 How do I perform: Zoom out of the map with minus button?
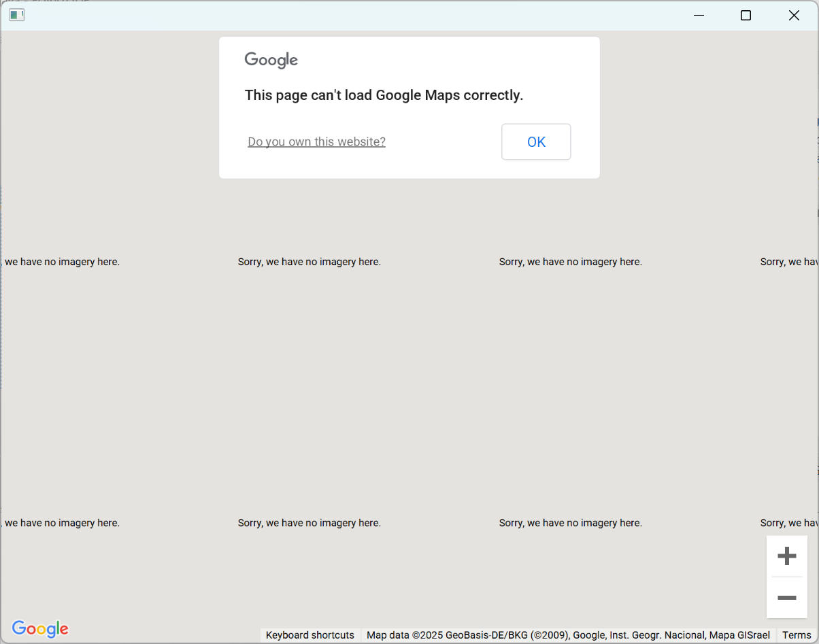coord(786,598)
